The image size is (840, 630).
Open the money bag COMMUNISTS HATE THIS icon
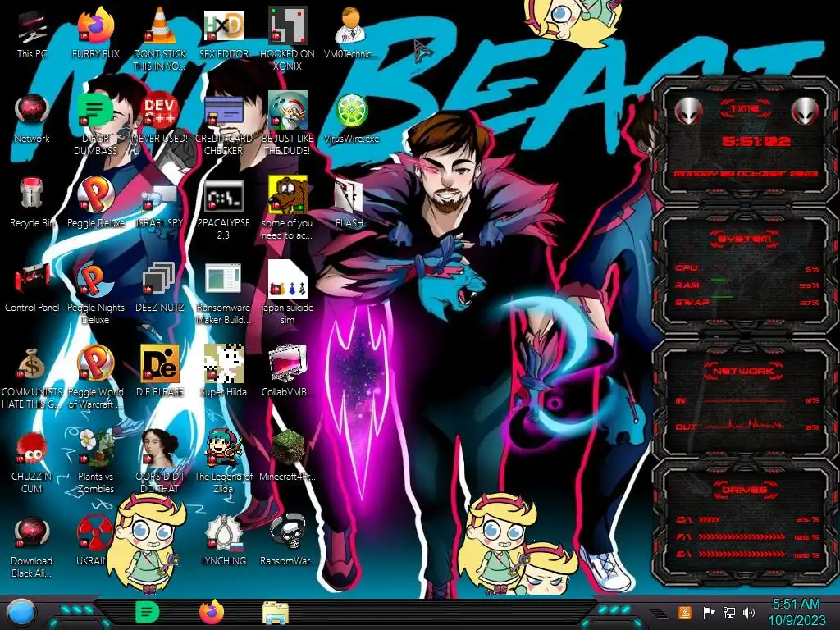(31, 365)
